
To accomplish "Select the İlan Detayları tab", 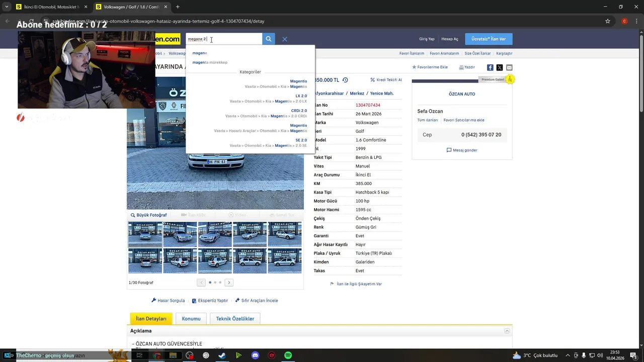I will [x=151, y=319].
